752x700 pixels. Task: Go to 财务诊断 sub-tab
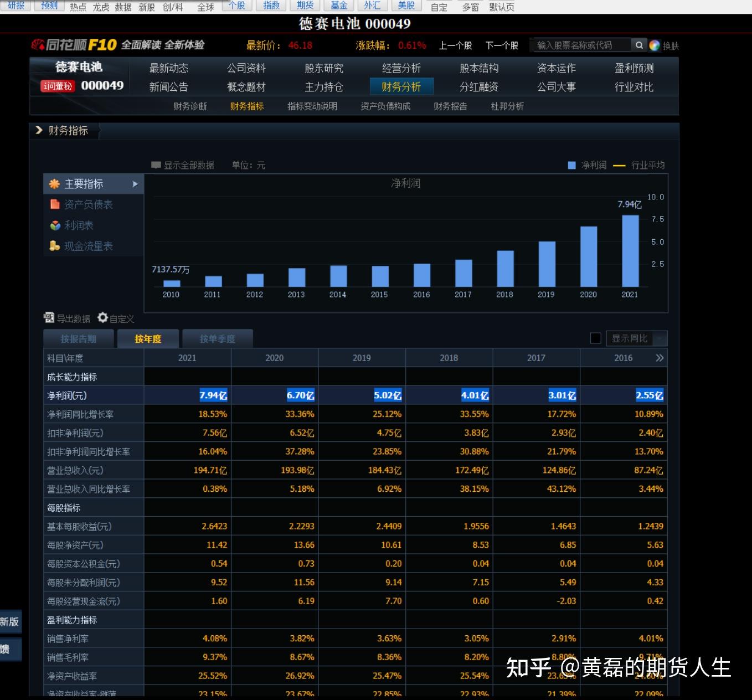pos(190,106)
